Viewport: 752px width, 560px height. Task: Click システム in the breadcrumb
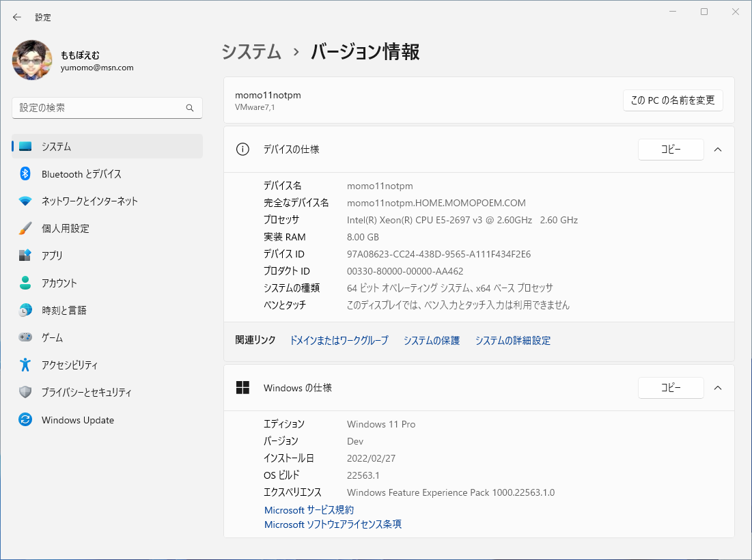(x=251, y=52)
